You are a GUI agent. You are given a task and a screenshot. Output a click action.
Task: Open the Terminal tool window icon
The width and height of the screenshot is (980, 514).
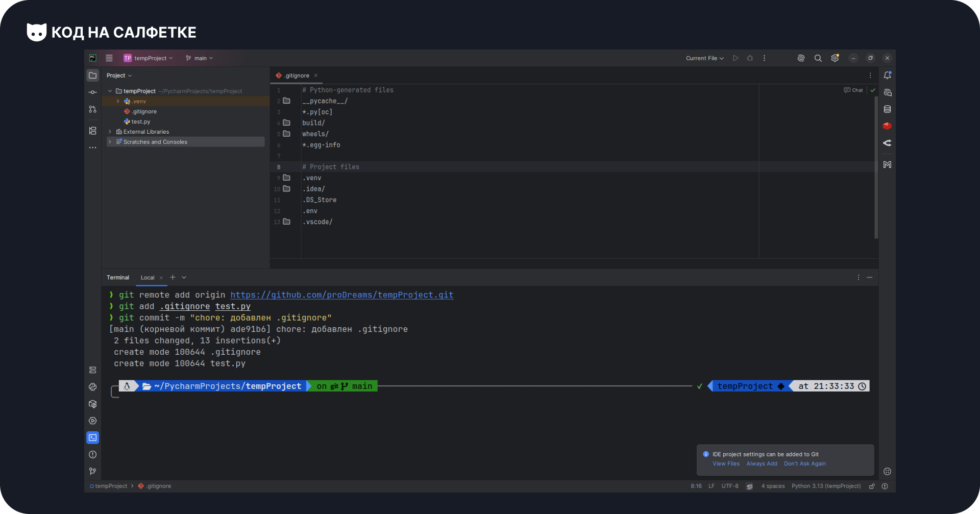coord(92,437)
